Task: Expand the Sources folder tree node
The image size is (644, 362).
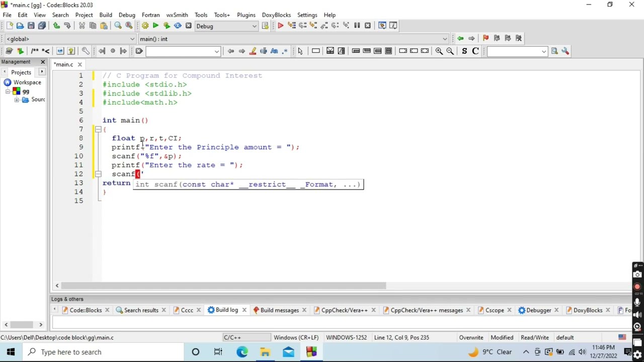Action: pyautogui.click(x=17, y=100)
